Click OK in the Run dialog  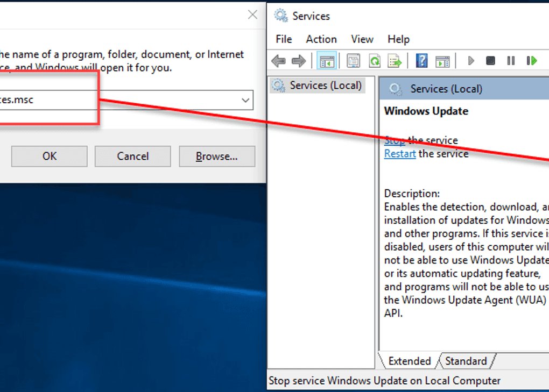pos(50,156)
